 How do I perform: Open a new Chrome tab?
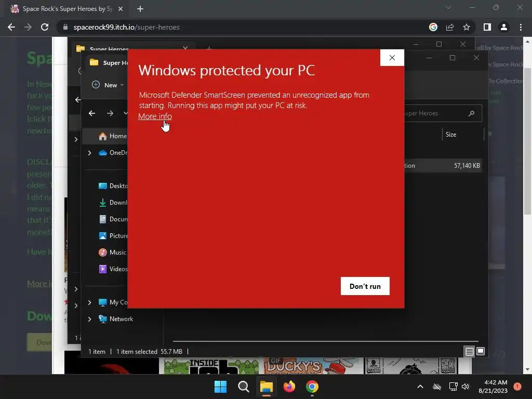click(x=140, y=9)
